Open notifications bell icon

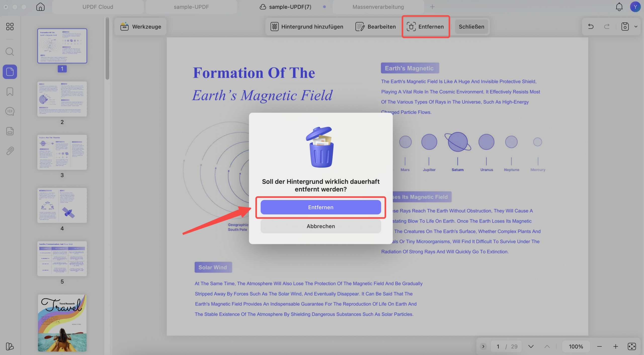click(619, 7)
